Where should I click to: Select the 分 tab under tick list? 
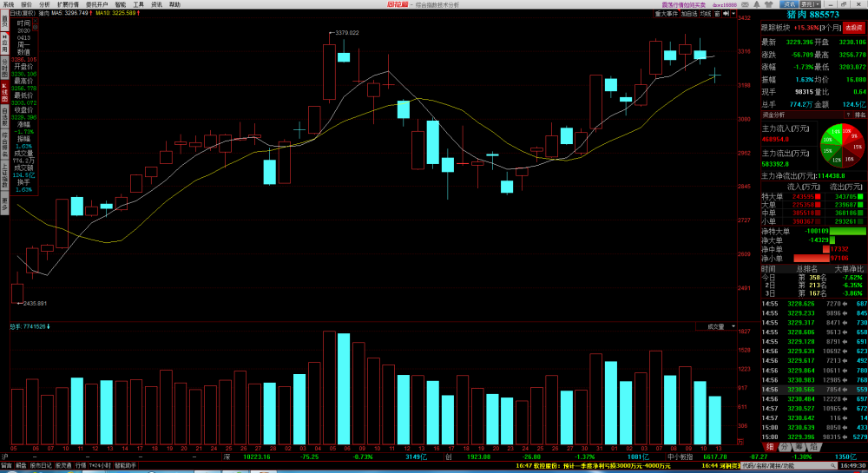click(785, 447)
